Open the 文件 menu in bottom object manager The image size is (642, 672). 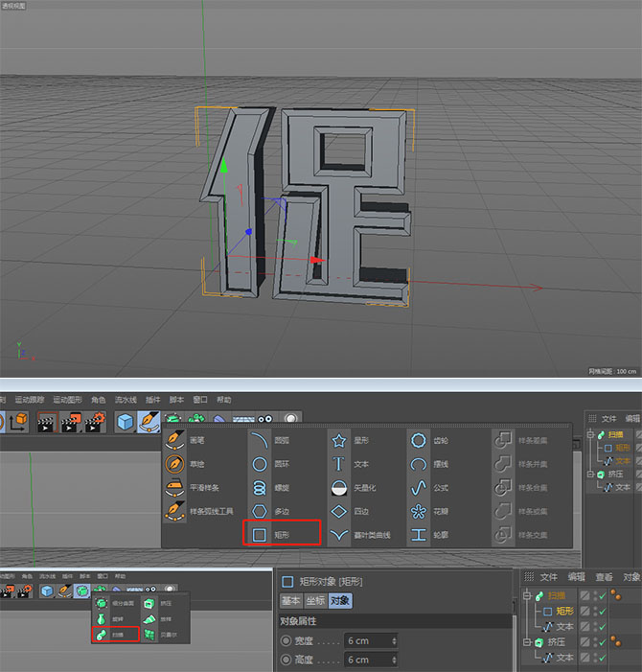pos(548,577)
